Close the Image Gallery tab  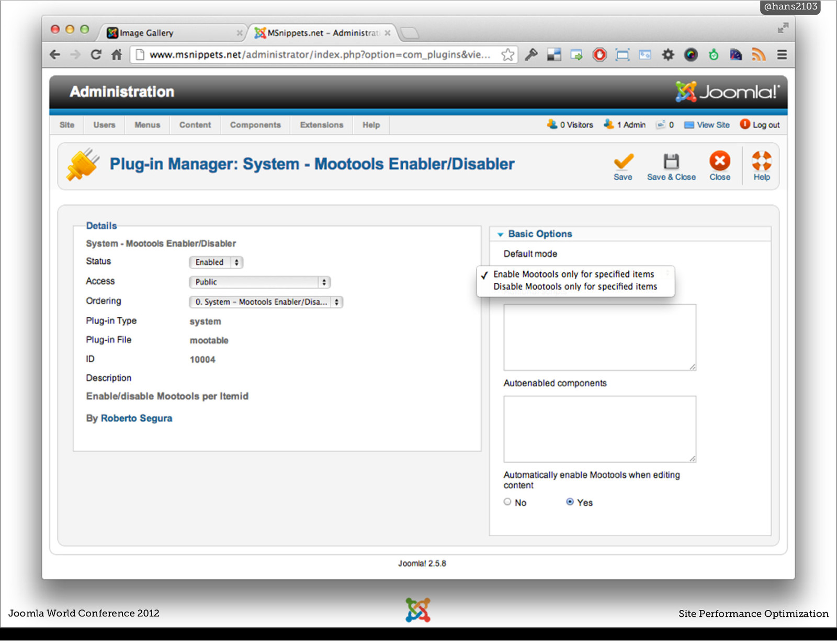point(239,33)
